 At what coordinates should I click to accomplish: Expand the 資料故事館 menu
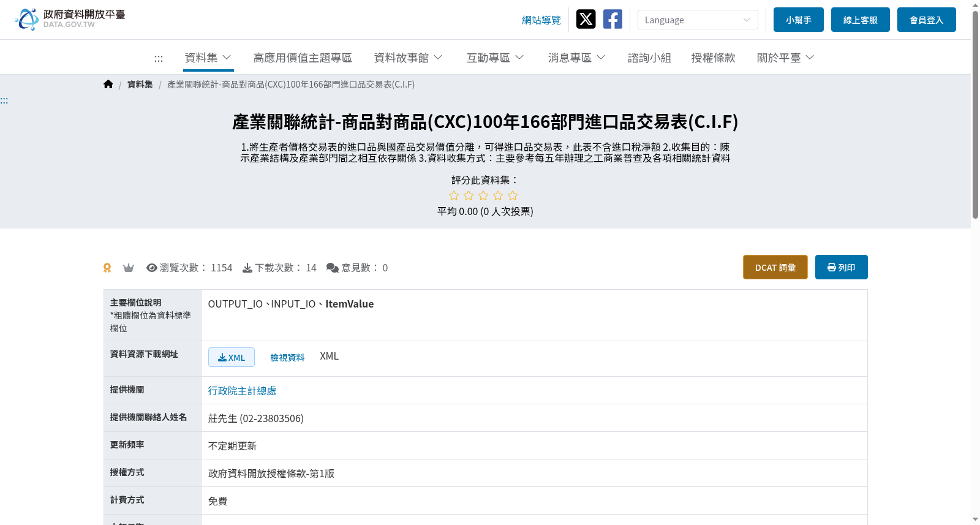[409, 58]
